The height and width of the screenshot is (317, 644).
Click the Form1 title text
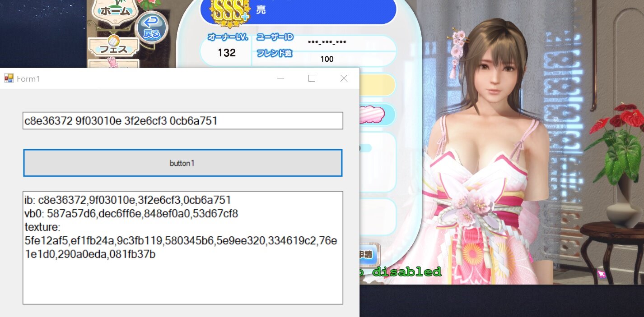click(28, 79)
